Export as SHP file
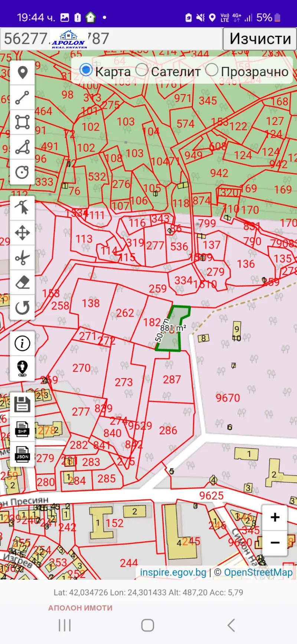Viewport: 297px width, 644px height. pyautogui.click(x=22, y=429)
